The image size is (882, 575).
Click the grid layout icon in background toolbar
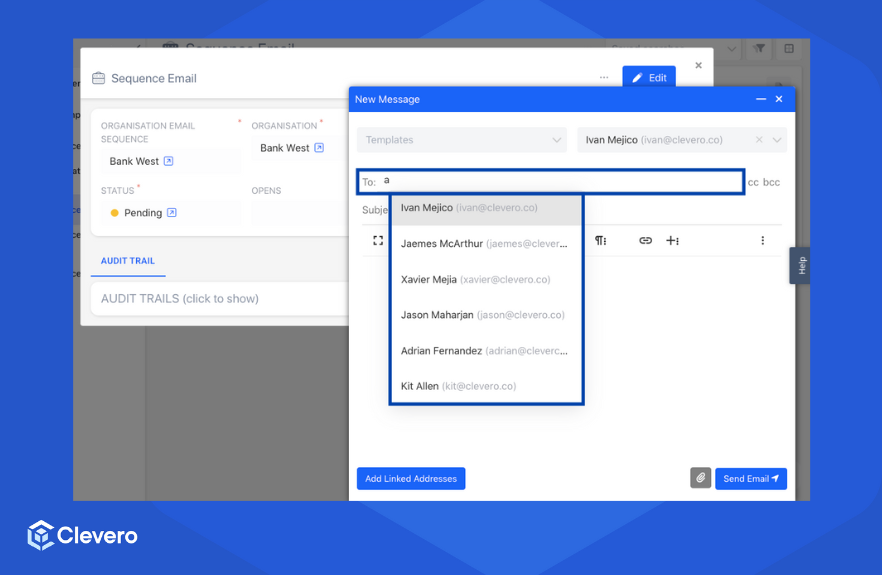[x=789, y=49]
